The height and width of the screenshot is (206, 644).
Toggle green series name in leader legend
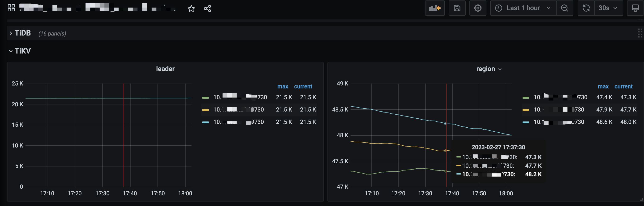(240, 97)
